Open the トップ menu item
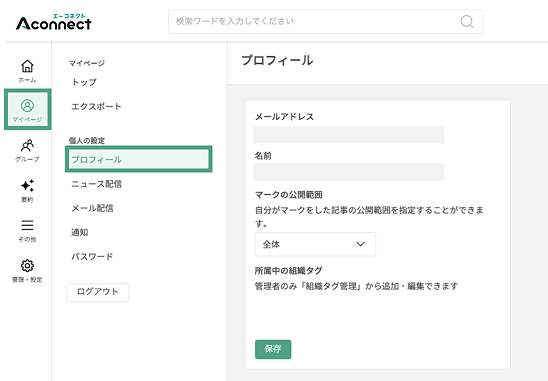This screenshot has width=548, height=381. 84,82
